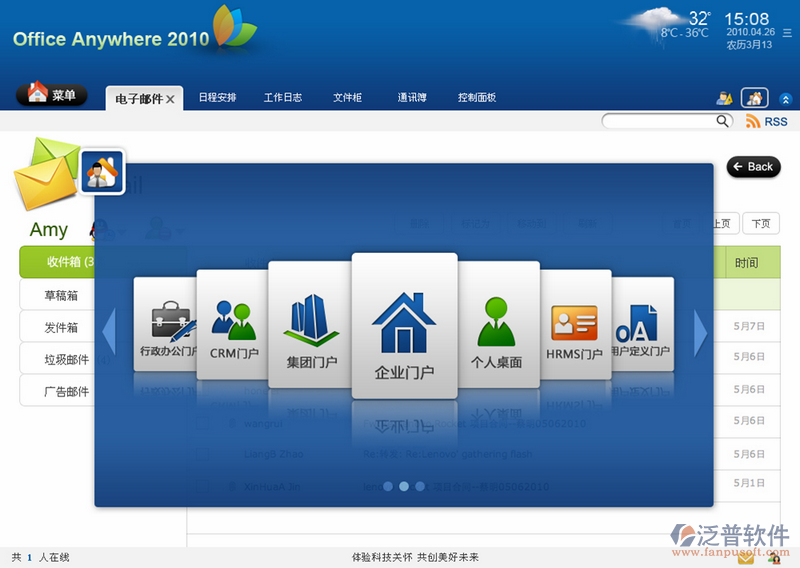Click the user status icon in the tab bar
This screenshot has height=568, width=800.
pyautogui.click(x=724, y=98)
